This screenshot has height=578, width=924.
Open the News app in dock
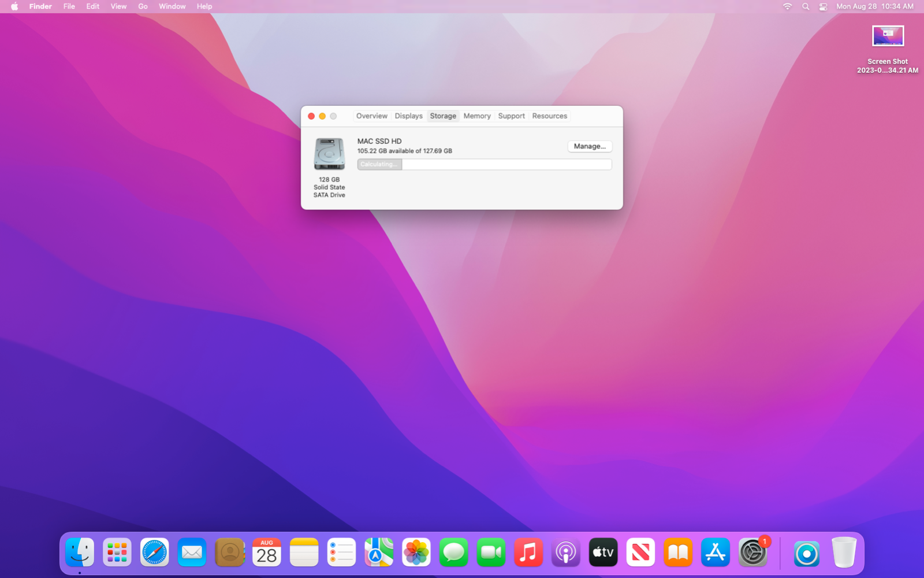(640, 553)
